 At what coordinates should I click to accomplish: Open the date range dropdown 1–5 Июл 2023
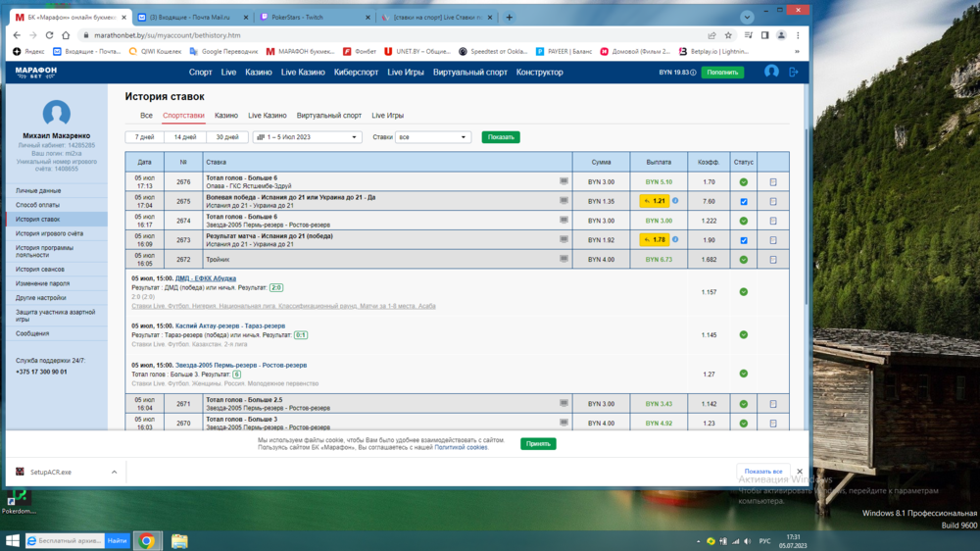click(x=308, y=137)
